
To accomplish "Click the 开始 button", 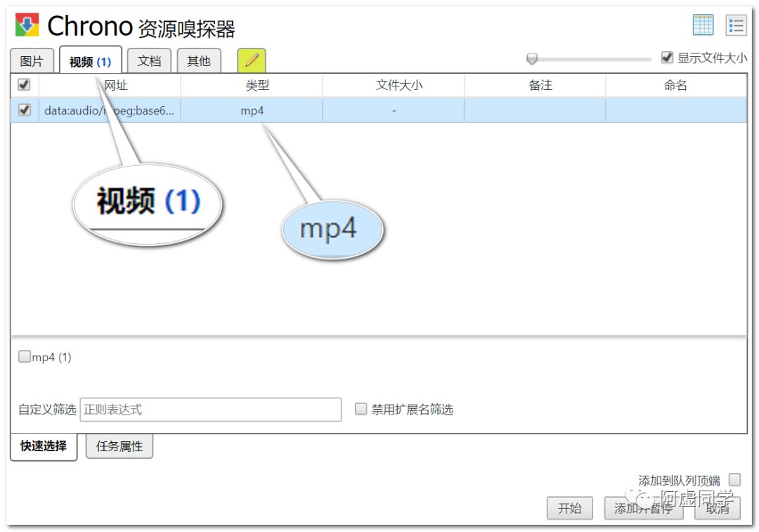I will [570, 508].
